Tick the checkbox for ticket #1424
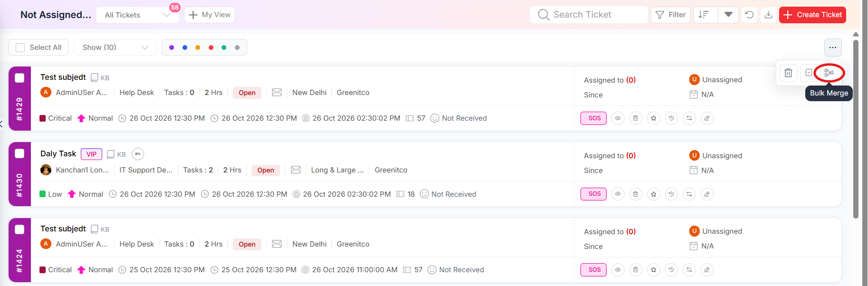Image resolution: width=868 pixels, height=286 pixels. (x=19, y=229)
